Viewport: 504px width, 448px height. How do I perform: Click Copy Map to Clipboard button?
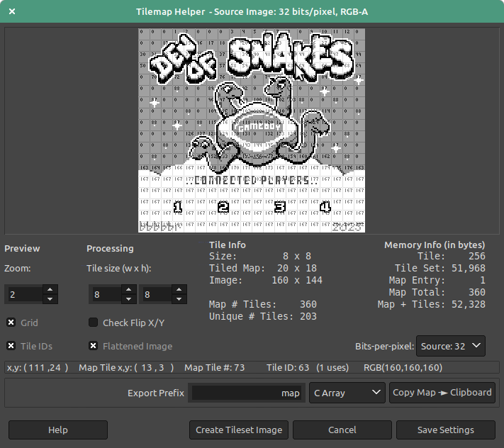click(x=442, y=393)
